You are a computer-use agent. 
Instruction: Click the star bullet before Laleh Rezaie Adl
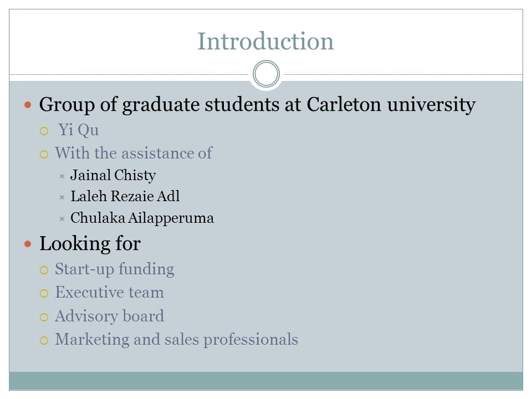pos(62,197)
